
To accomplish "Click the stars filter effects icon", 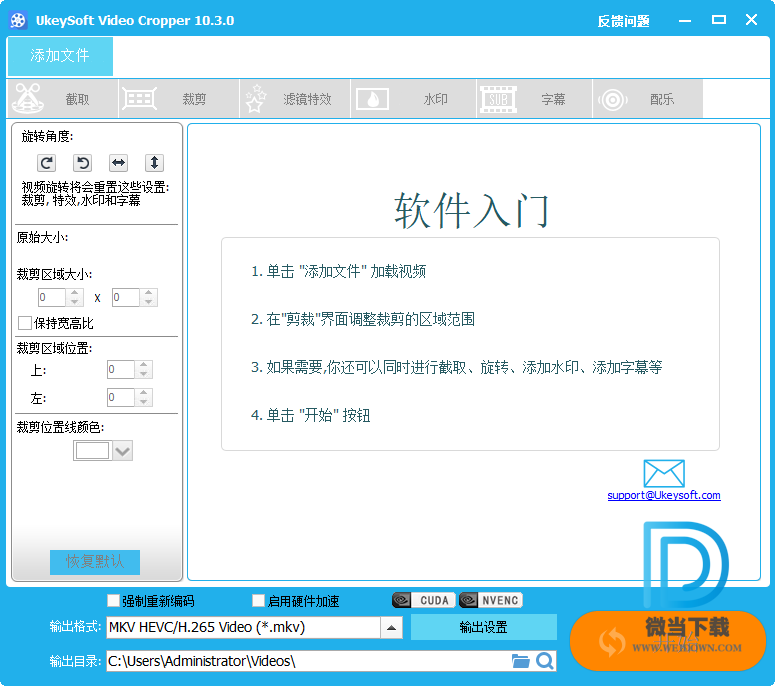I will [256, 98].
